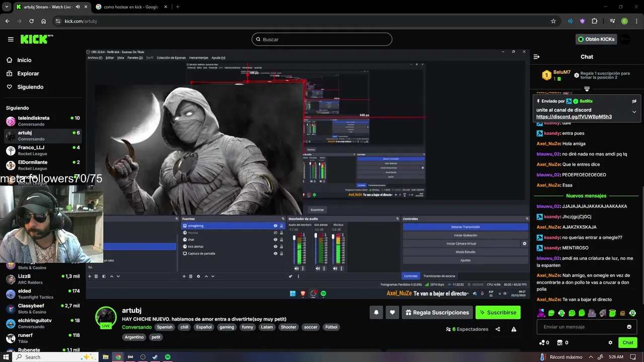The height and width of the screenshot is (362, 644).
Task: Click the gaming tag
Action: [x=226, y=327]
